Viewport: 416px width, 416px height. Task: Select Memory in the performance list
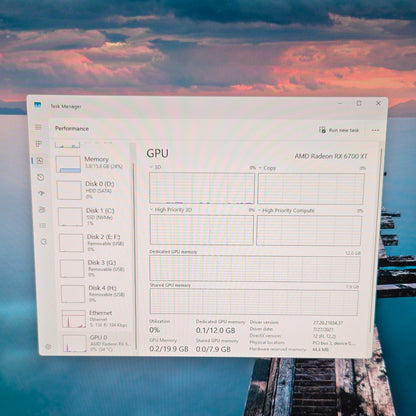(93, 164)
